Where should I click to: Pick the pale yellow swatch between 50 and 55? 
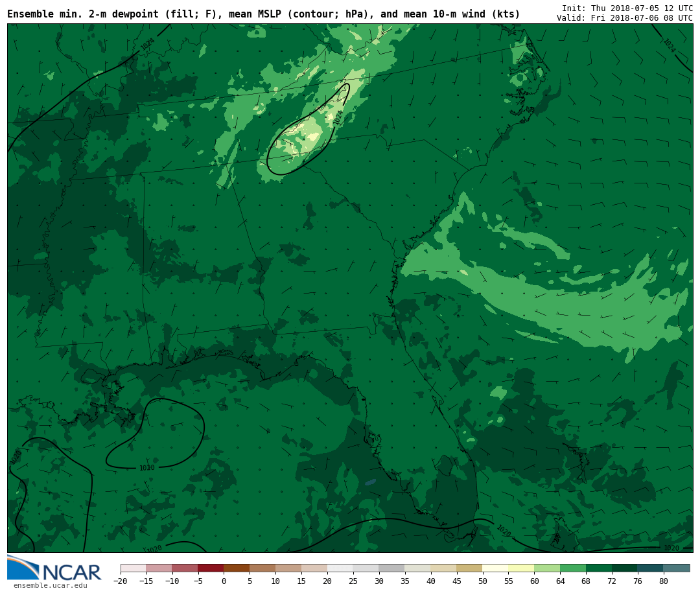[x=495, y=568]
